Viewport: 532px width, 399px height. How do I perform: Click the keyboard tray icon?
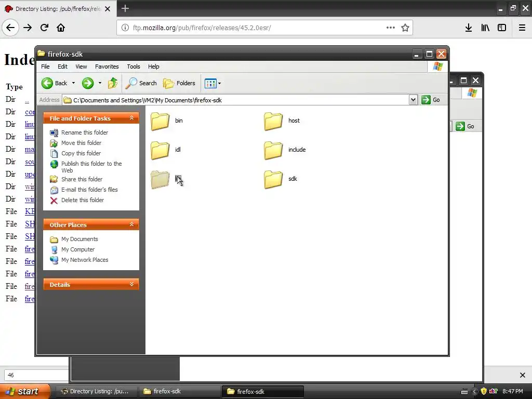pyautogui.click(x=464, y=391)
